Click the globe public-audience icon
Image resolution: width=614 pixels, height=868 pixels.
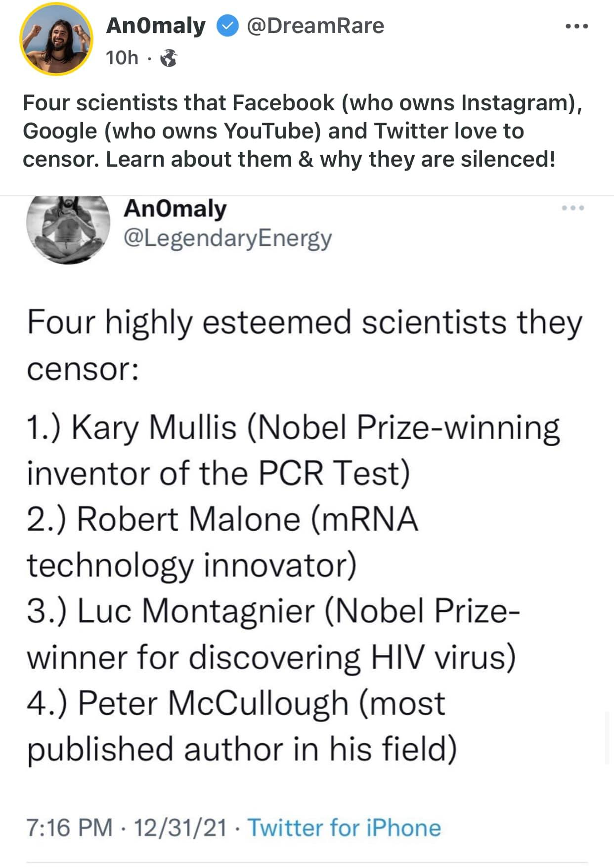(x=169, y=58)
